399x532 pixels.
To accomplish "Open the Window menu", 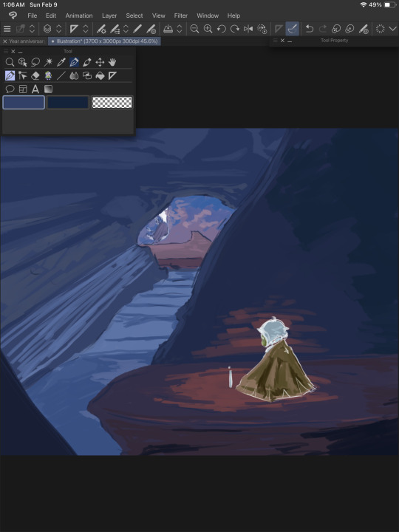I will pos(208,16).
